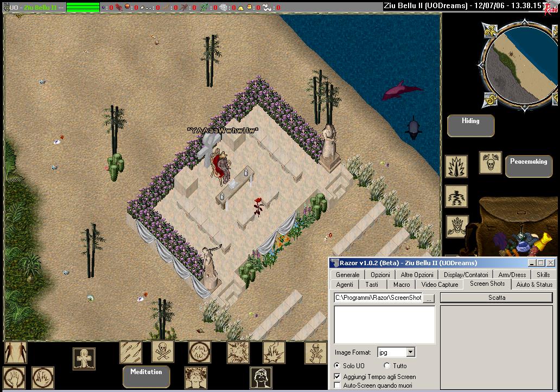Click the upturned face with flaming hair icon
Image resolution: width=560 pixels, height=392 pixels.
click(196, 378)
